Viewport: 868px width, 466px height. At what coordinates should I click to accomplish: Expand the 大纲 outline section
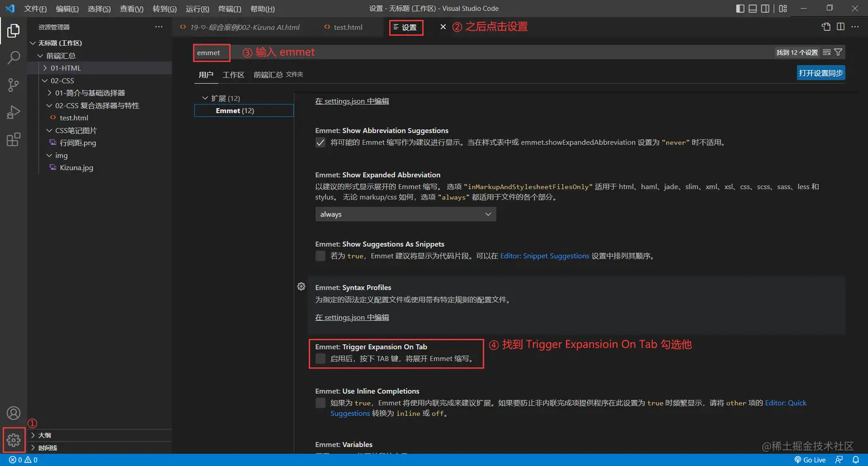click(x=33, y=436)
